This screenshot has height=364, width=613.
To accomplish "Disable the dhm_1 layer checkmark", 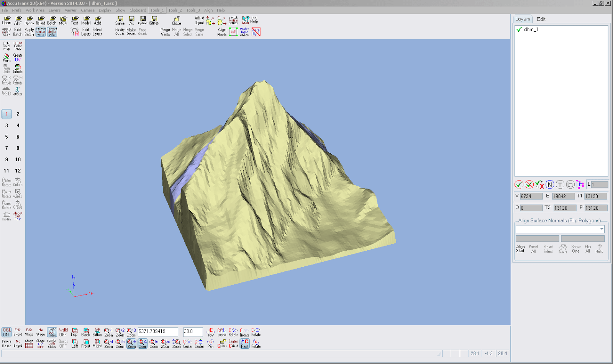I will [519, 29].
